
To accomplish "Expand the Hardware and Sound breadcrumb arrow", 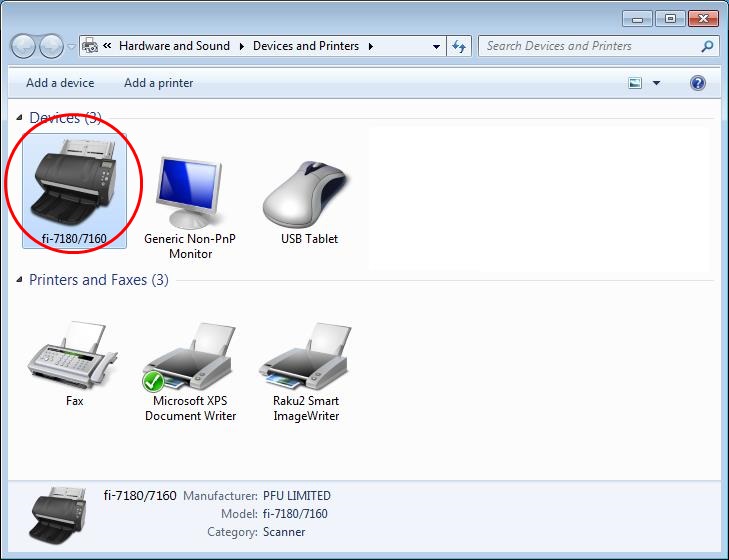I will point(242,47).
